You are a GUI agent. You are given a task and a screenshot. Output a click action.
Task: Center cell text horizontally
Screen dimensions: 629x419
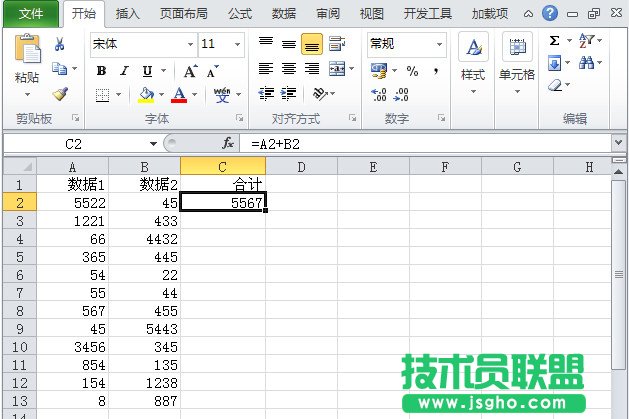tap(289, 69)
